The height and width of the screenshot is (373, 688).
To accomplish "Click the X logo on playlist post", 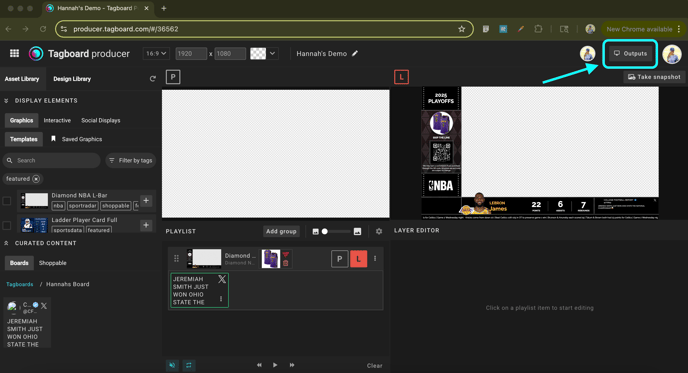I will tap(222, 279).
